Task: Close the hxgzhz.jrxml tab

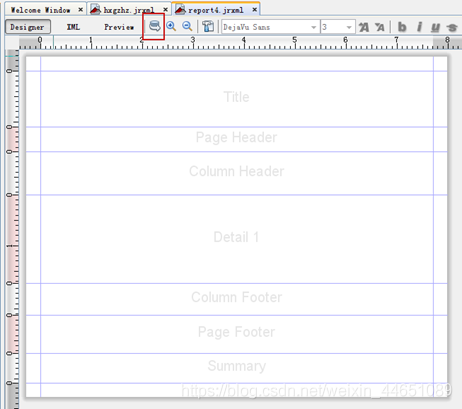Action: click(x=165, y=10)
